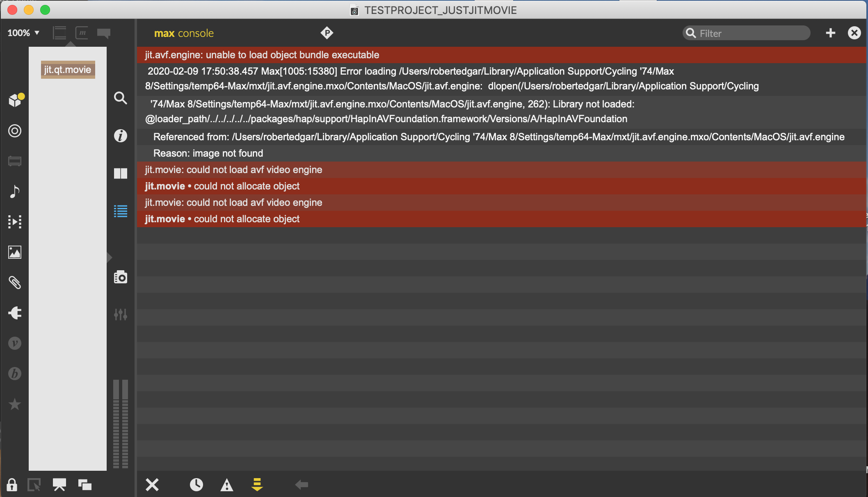Clear the console with the X button

[152, 485]
